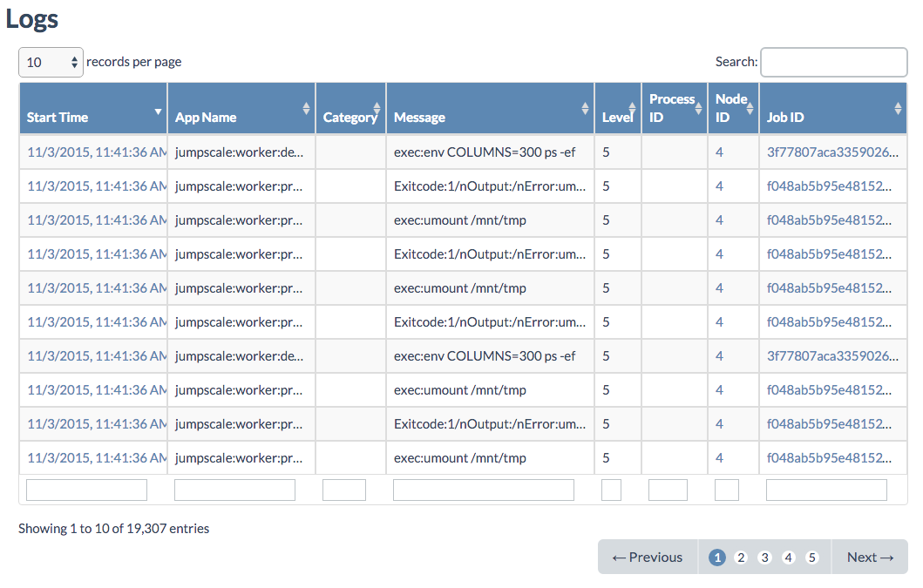This screenshot has height=588, width=923.
Task: Focus the Search input field
Action: (833, 62)
